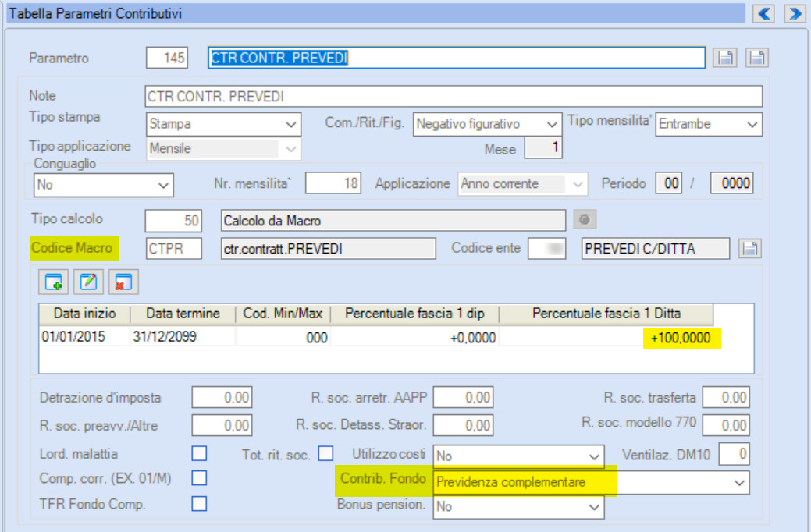This screenshot has width=811, height=532.
Task: Open Com./Rit./Fig. dropdown showing Negativo figurativo
Action: point(487,124)
